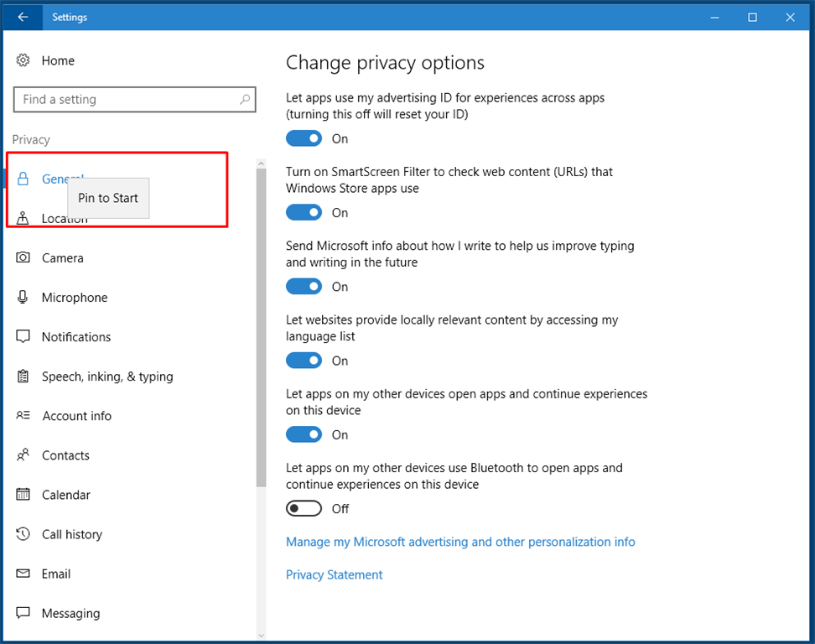Click the Calendar icon in sidebar
Image resolution: width=815 pixels, height=644 pixels.
[x=23, y=494]
